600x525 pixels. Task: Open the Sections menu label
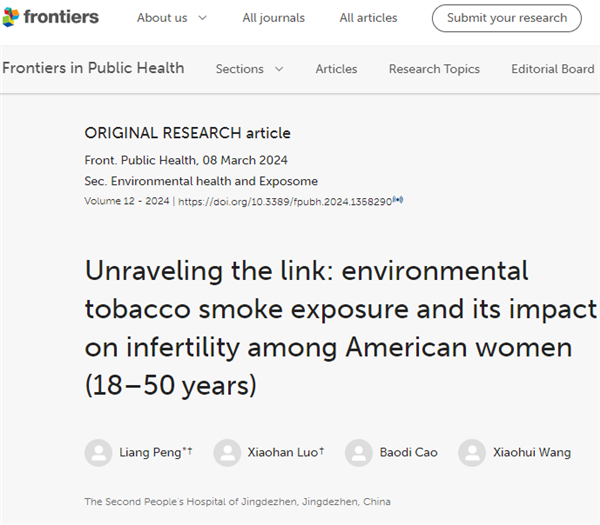point(240,69)
